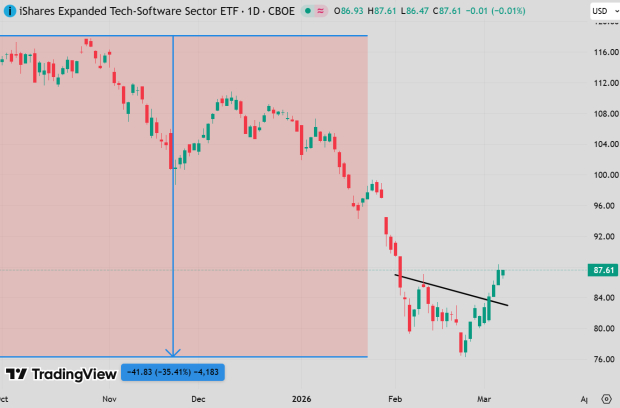
Task: Click the Feb label on the time axis
Action: coord(394,397)
